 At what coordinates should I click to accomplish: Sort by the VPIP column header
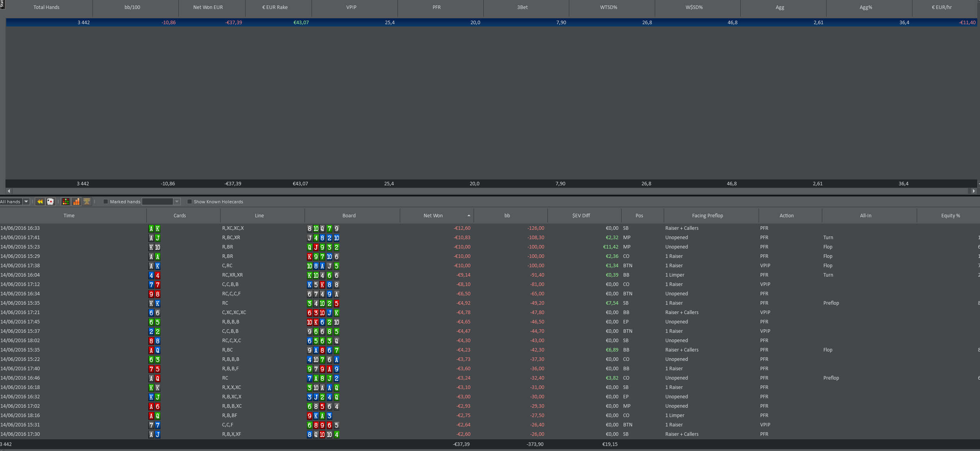[x=351, y=7]
